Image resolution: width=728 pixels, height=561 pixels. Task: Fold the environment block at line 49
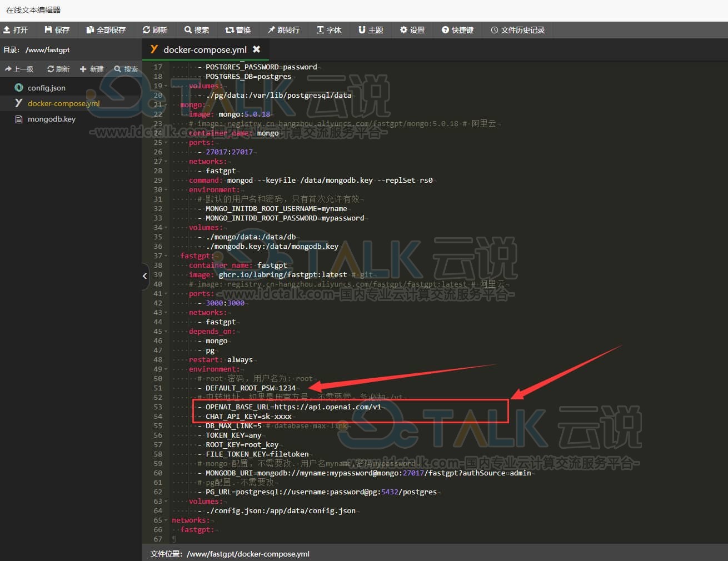166,369
